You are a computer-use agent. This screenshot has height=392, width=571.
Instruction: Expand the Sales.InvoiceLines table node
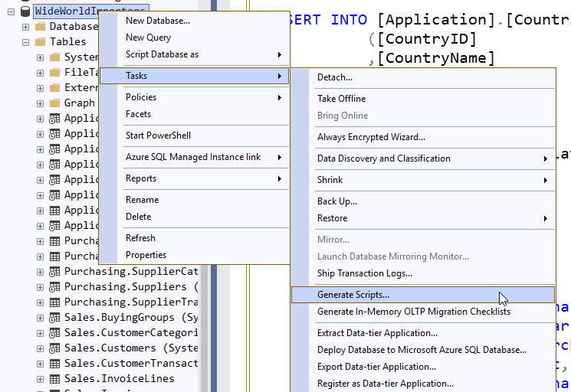pyautogui.click(x=40, y=379)
